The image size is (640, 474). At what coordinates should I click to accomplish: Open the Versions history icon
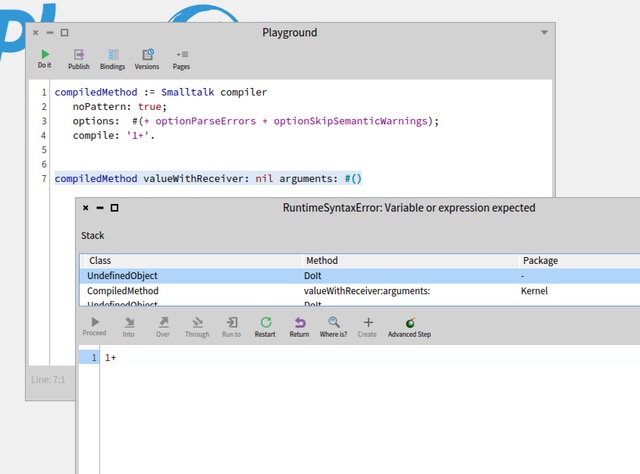click(x=147, y=59)
